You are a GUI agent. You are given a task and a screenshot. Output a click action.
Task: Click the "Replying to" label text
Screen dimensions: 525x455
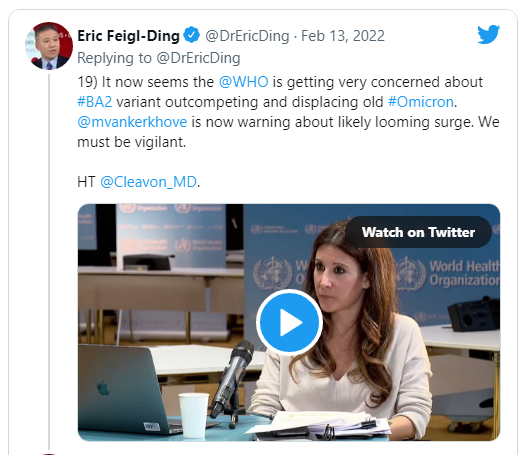click(115, 58)
